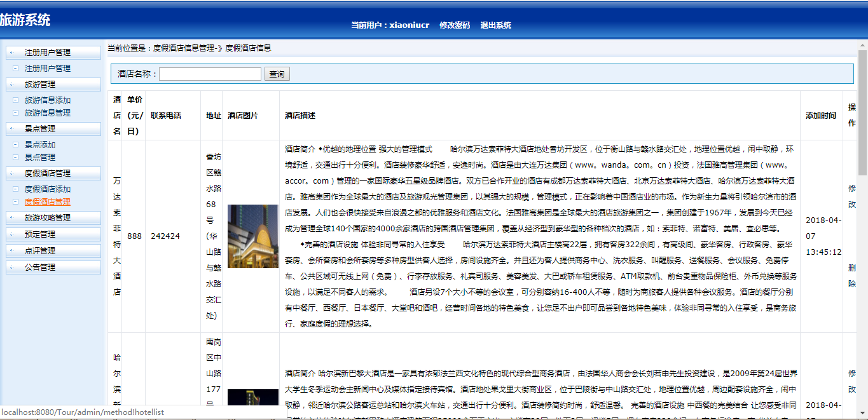Collapse the 度假酒店管理 section header
The height and width of the screenshot is (420, 868).
pos(53,173)
